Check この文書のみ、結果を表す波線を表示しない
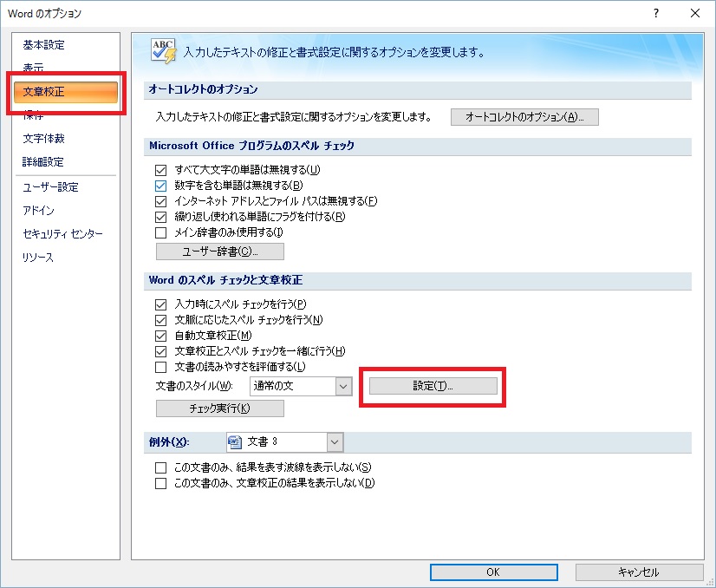 (160, 467)
